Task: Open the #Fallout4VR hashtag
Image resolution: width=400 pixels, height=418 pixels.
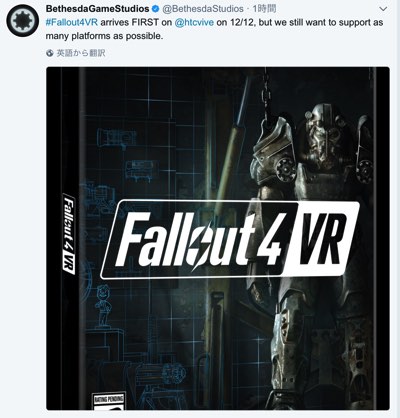Action: click(72, 22)
